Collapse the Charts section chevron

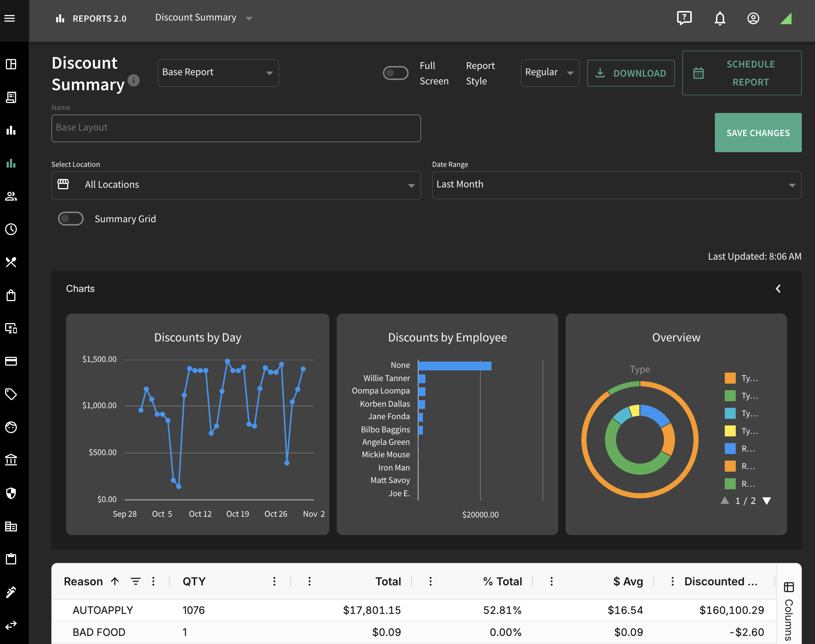coord(778,289)
